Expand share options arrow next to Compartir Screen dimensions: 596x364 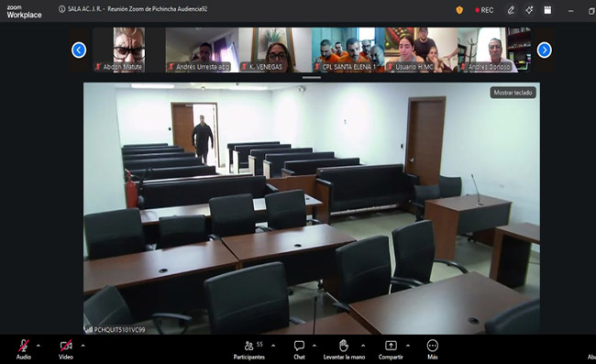(x=408, y=346)
